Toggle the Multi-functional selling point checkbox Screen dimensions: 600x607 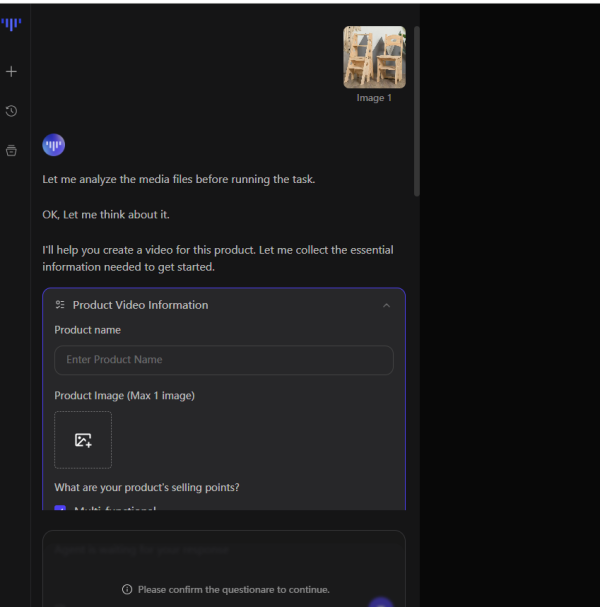tap(60, 510)
